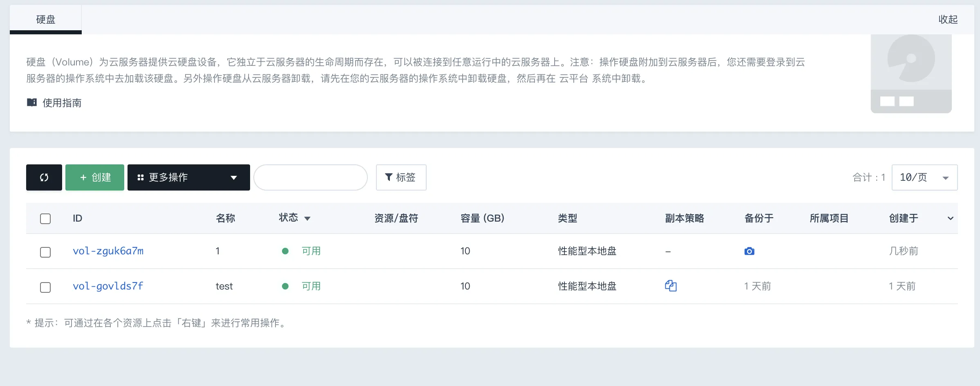This screenshot has width=980, height=386.
Task: Click the 创建于 column header
Action: [x=904, y=218]
